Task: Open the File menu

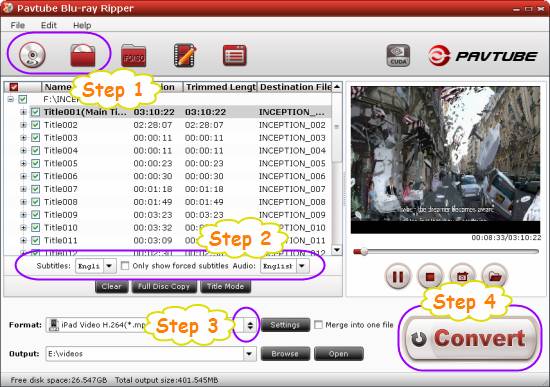Action: point(18,25)
